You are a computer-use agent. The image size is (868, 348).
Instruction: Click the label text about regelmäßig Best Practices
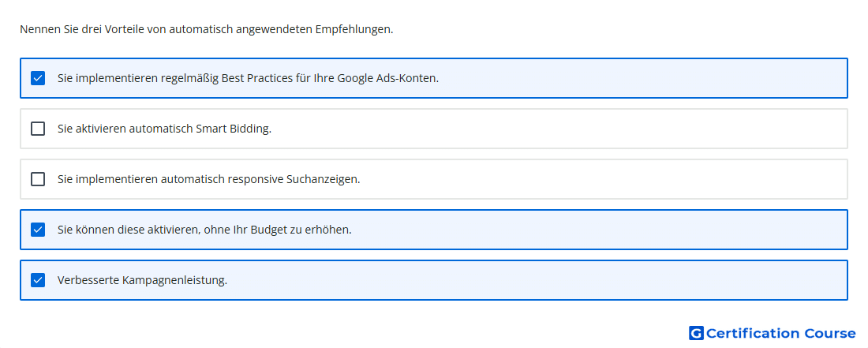click(x=248, y=78)
